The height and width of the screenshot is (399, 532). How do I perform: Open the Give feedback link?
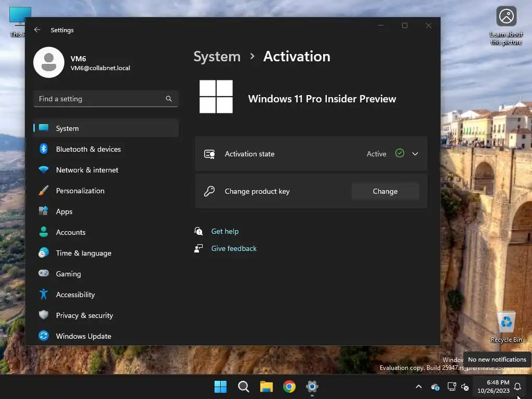click(234, 248)
